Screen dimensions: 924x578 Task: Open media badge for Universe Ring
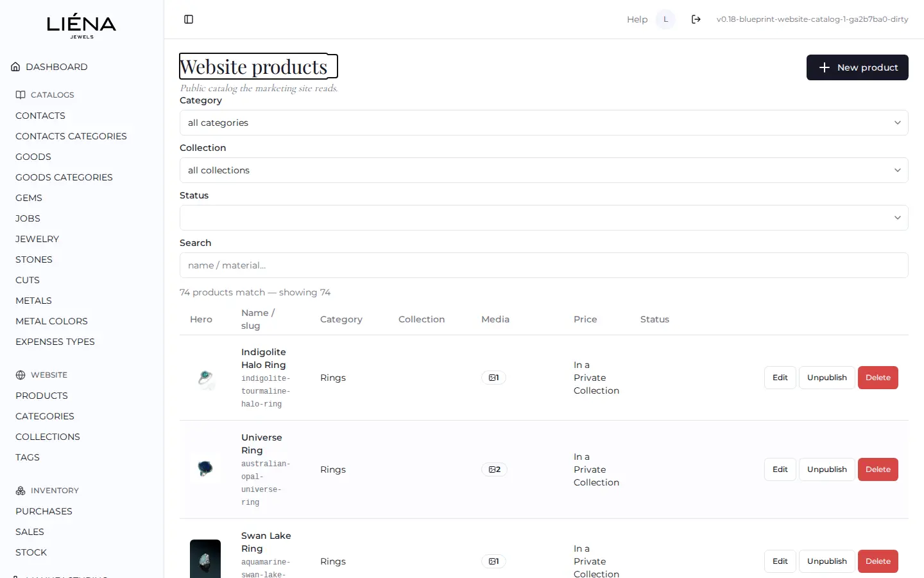[x=494, y=469]
